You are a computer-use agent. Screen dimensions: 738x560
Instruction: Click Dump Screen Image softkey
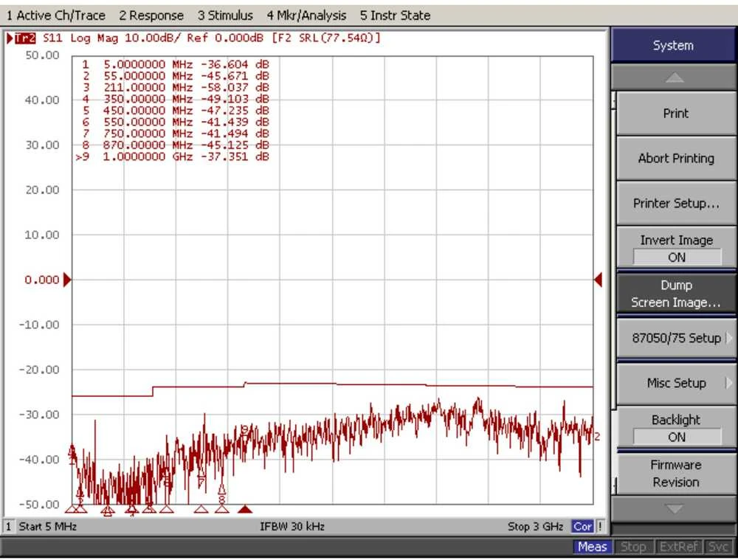pyautogui.click(x=676, y=294)
